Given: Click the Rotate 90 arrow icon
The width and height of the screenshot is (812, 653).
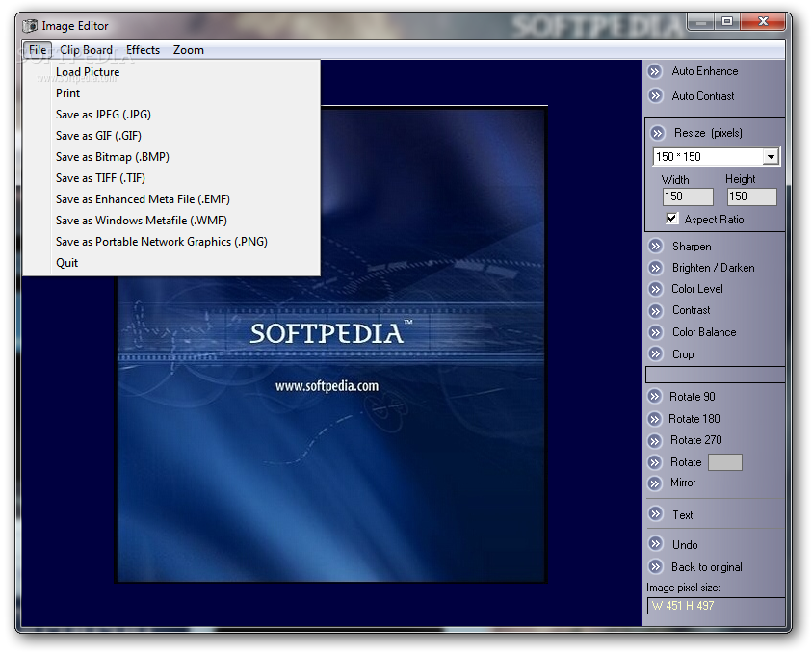Looking at the screenshot, I should [x=655, y=397].
